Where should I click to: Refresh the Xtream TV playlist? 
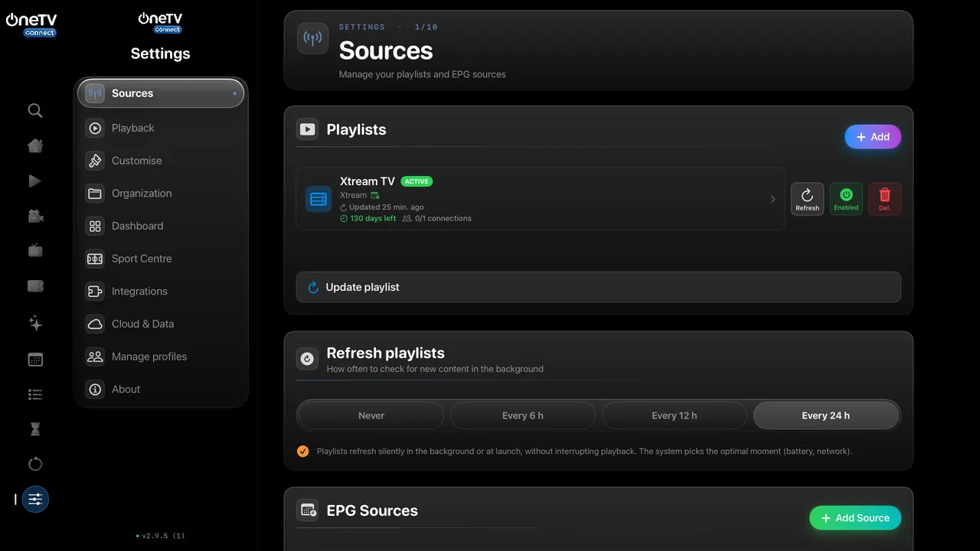tap(807, 199)
